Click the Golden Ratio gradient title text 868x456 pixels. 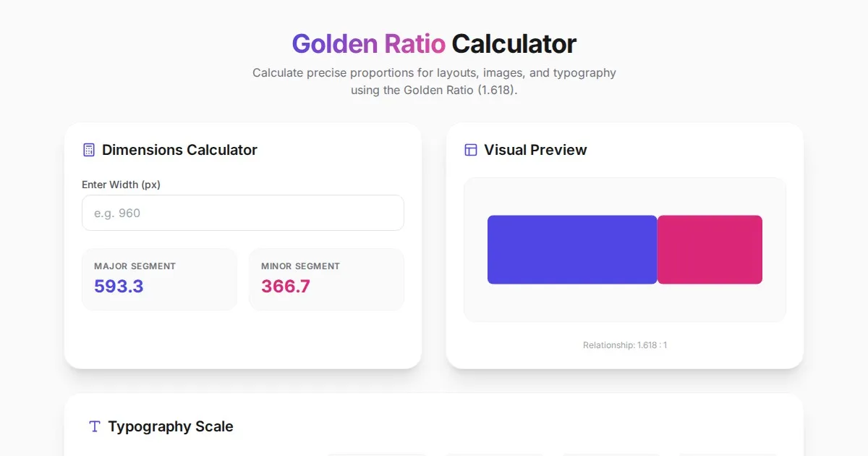pos(368,44)
